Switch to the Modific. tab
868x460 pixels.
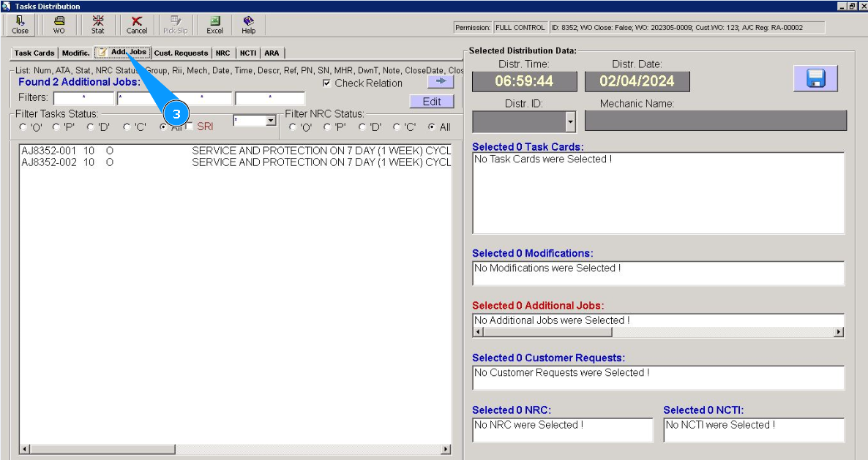click(76, 53)
